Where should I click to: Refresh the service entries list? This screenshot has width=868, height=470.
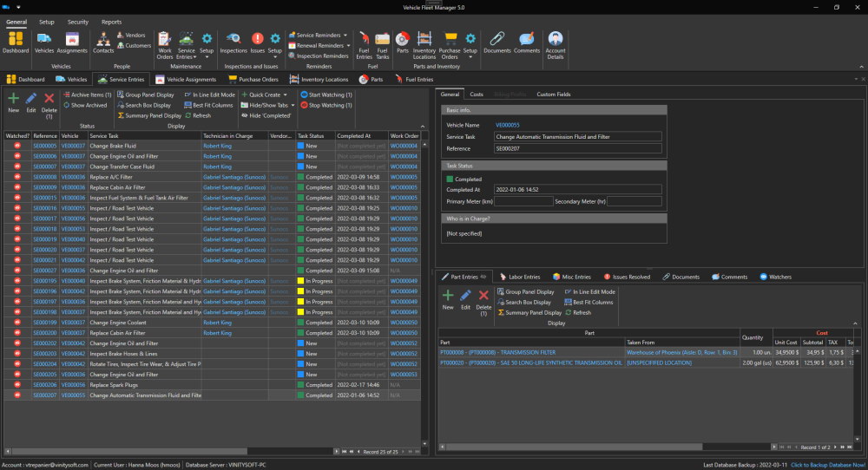198,115
